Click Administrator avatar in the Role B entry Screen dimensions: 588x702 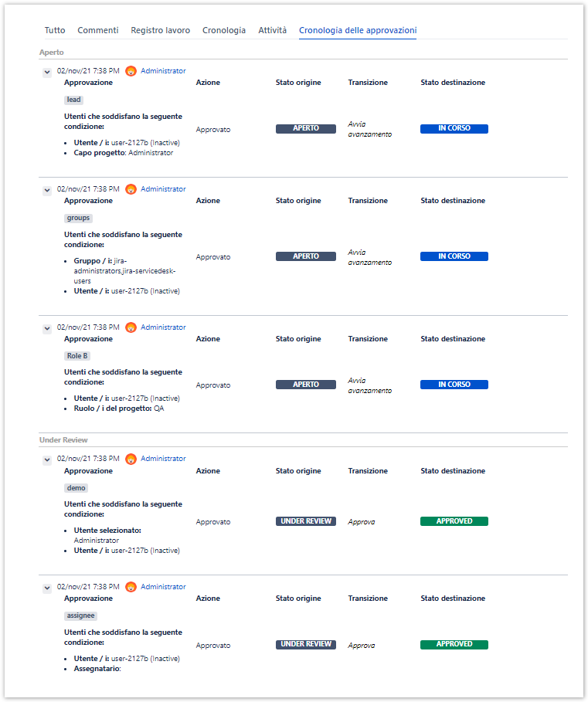pyautogui.click(x=131, y=327)
